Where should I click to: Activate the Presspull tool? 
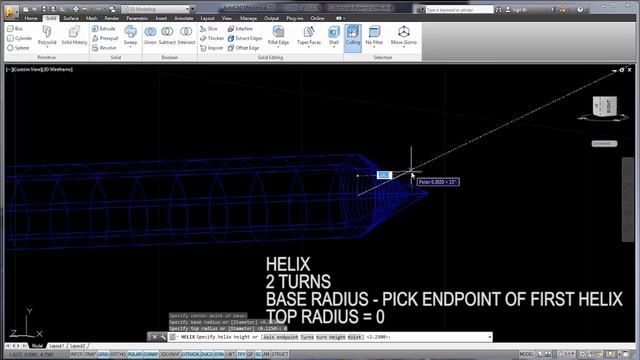tap(105, 38)
